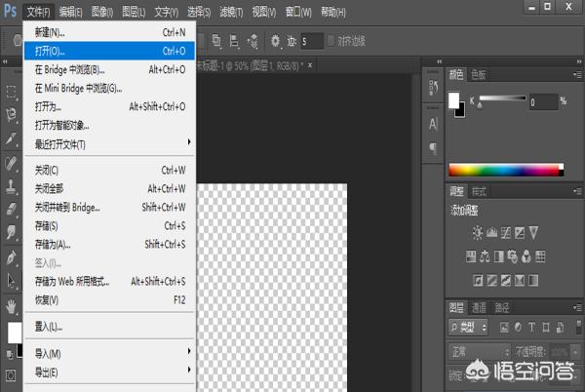
Task: Click the white foreground color swatch in Color panel
Action: (x=453, y=100)
